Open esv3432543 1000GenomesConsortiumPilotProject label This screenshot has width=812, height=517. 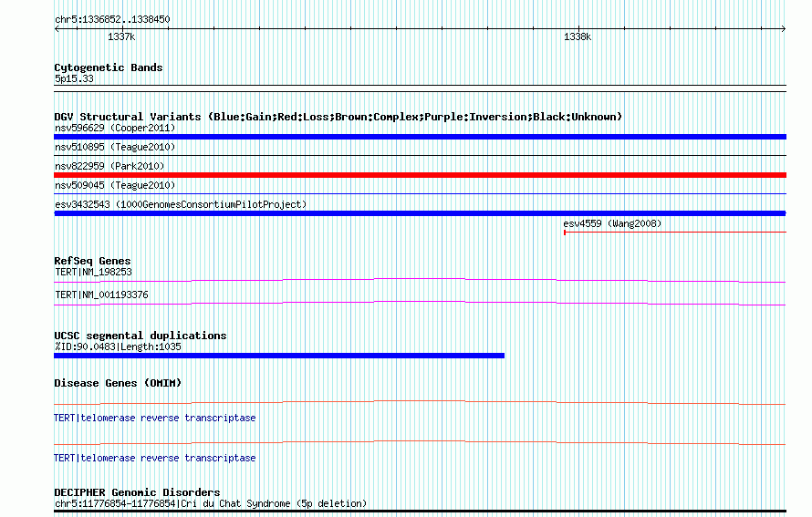point(181,204)
